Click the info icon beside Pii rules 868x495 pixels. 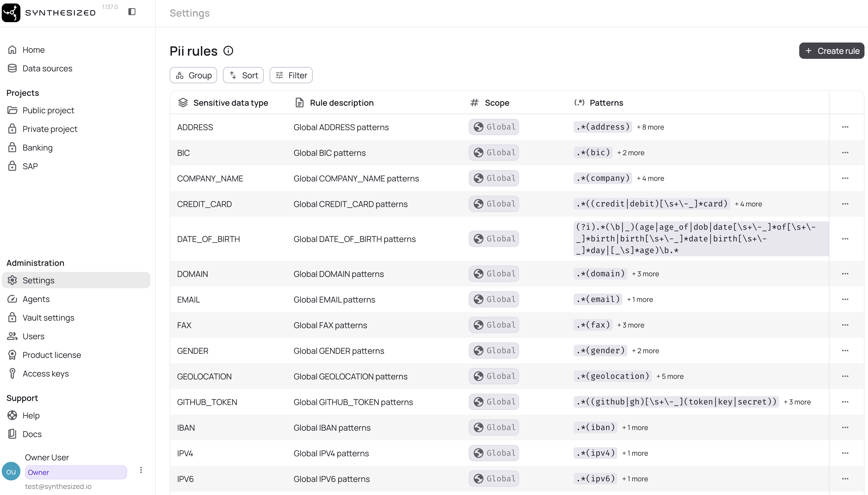(x=228, y=51)
